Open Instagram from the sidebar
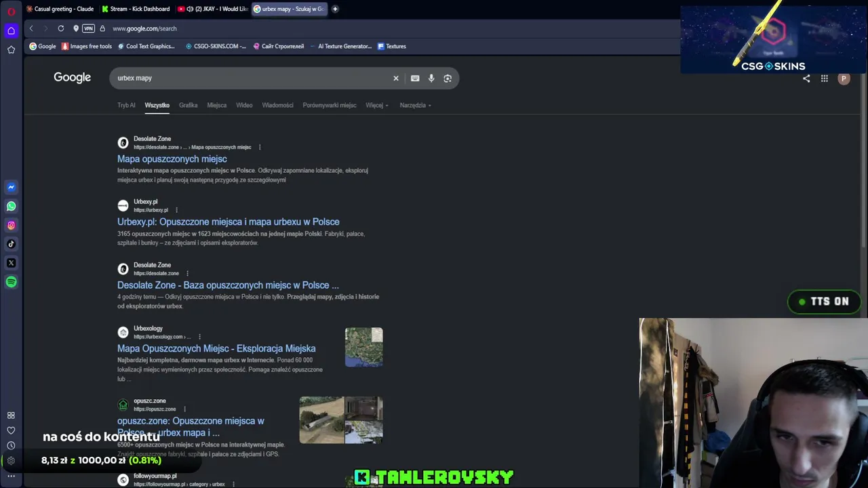Image resolution: width=868 pixels, height=488 pixels. click(x=11, y=225)
